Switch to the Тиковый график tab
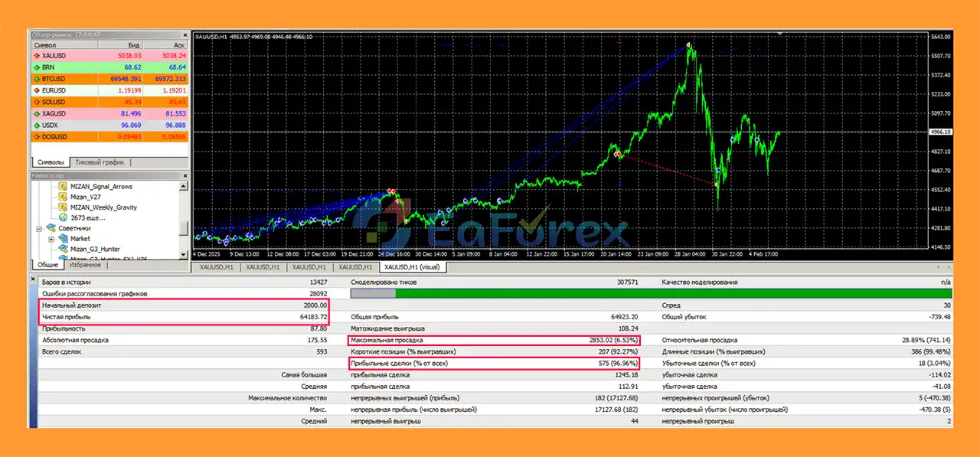 [x=100, y=162]
